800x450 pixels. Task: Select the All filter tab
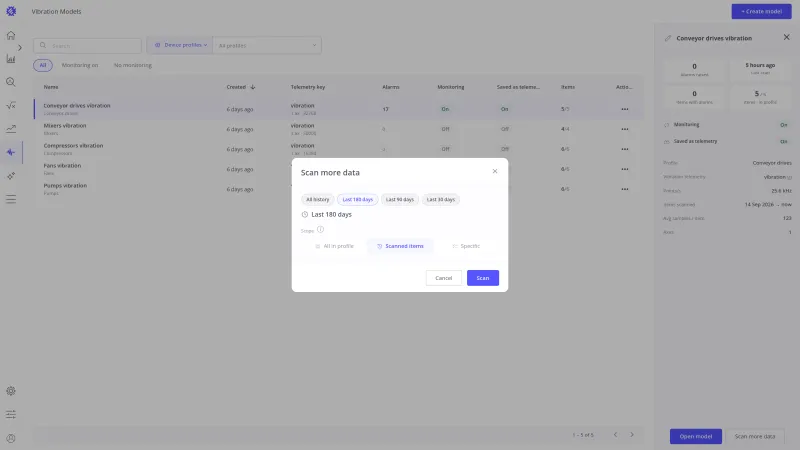43,65
